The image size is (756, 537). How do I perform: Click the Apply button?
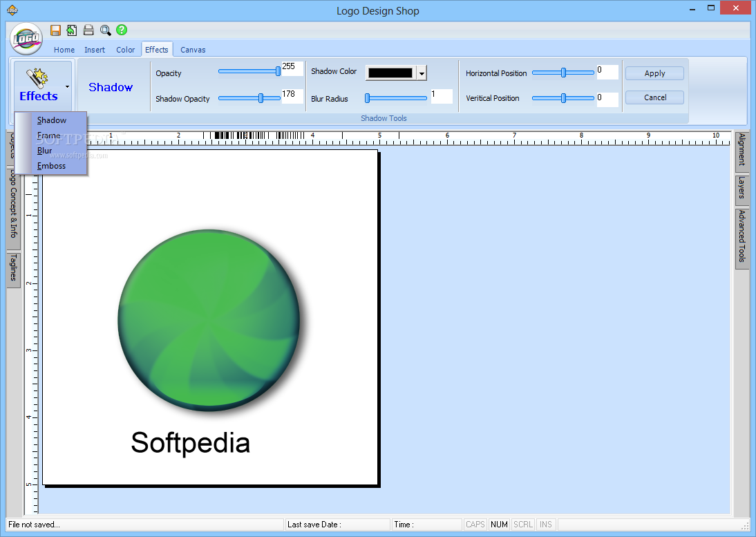pyautogui.click(x=654, y=73)
